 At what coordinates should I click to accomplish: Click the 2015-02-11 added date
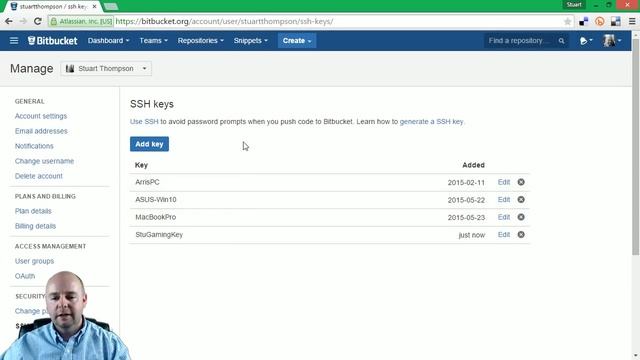coord(466,182)
